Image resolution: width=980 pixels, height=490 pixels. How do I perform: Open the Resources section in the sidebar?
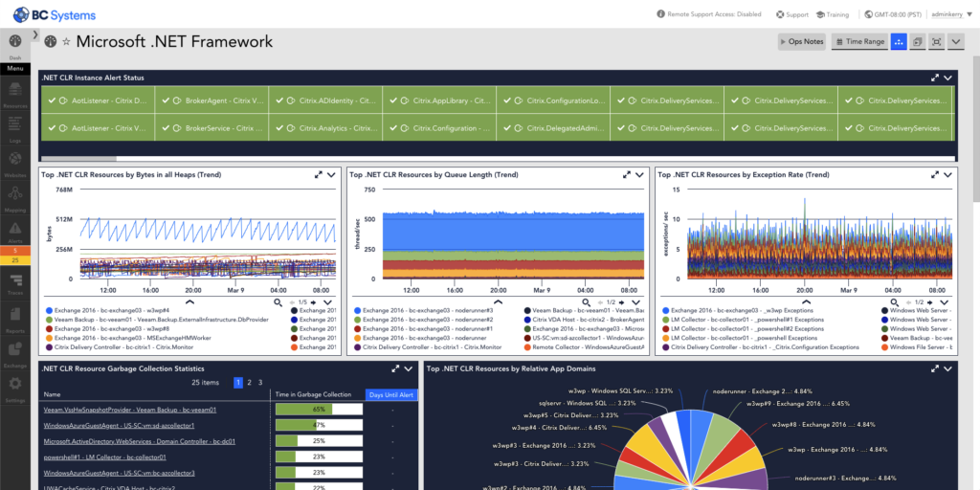click(15, 95)
